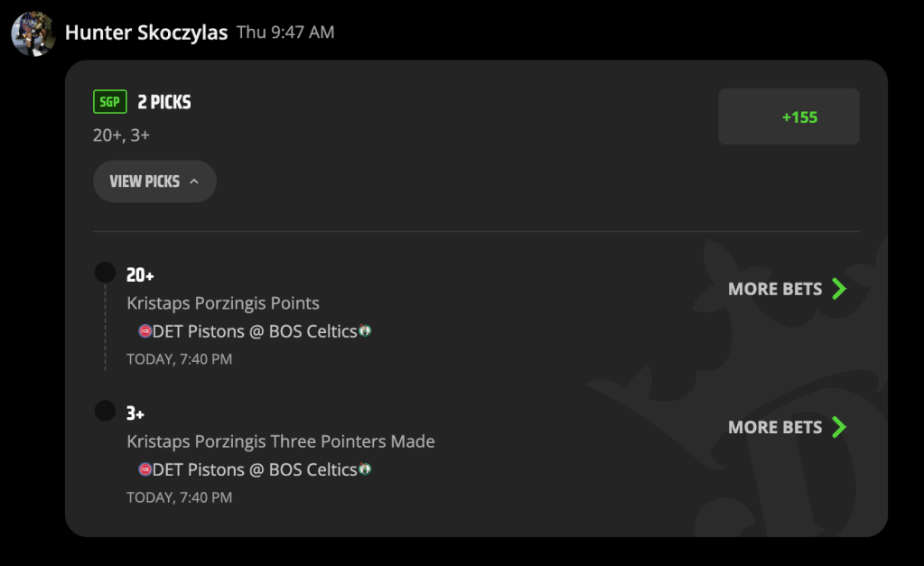Click green chevron beside second More Bets
924x566 pixels.
tap(839, 427)
